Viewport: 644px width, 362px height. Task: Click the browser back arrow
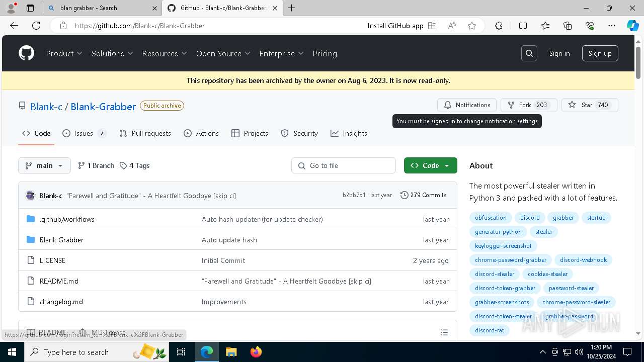[14, 26]
